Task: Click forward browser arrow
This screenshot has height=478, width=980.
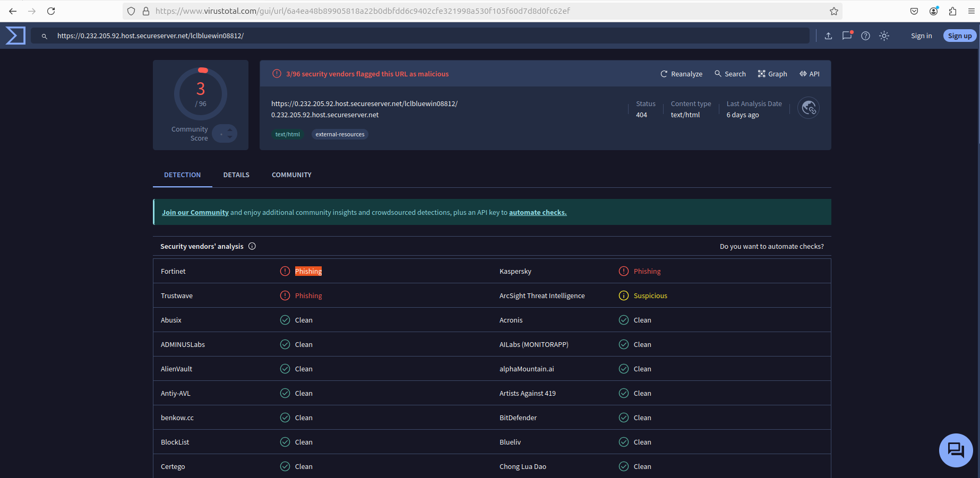Action: [32, 11]
